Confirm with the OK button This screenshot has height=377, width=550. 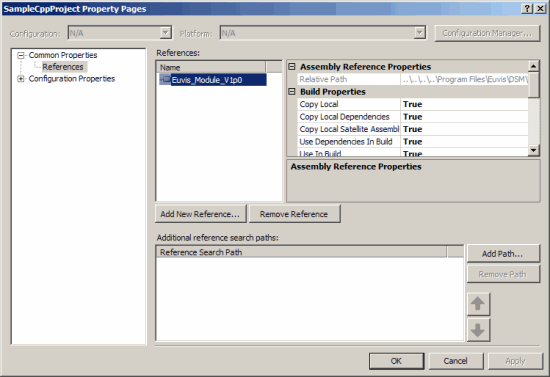(x=396, y=361)
